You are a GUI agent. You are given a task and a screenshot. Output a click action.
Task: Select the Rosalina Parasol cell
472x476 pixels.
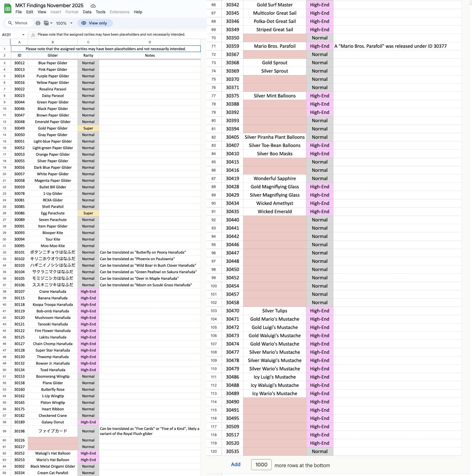53,89
